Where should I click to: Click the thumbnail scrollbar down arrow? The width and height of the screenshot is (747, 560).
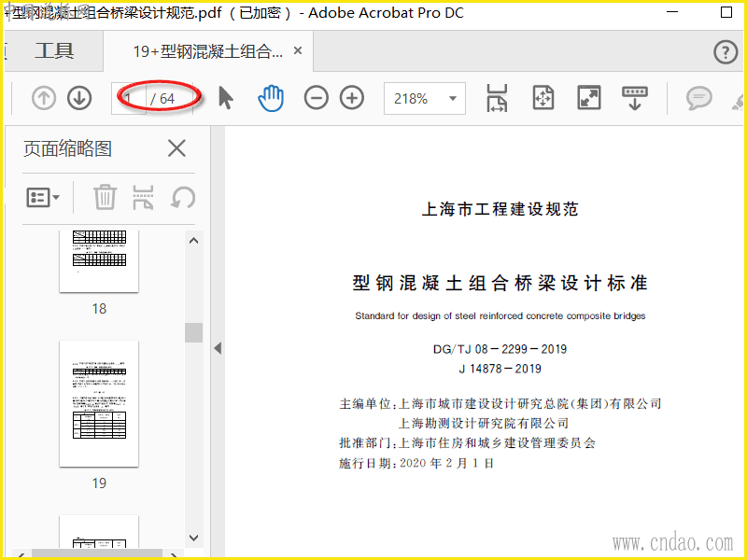[193, 539]
